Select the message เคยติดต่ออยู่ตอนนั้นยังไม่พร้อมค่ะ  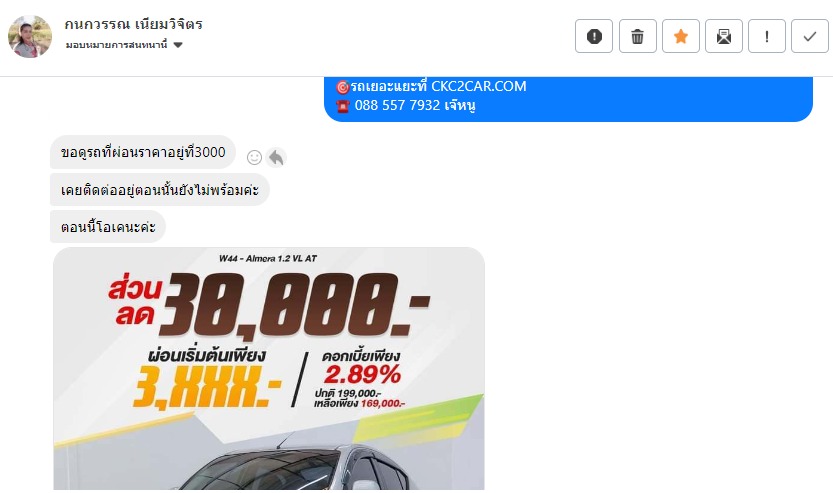click(x=160, y=190)
